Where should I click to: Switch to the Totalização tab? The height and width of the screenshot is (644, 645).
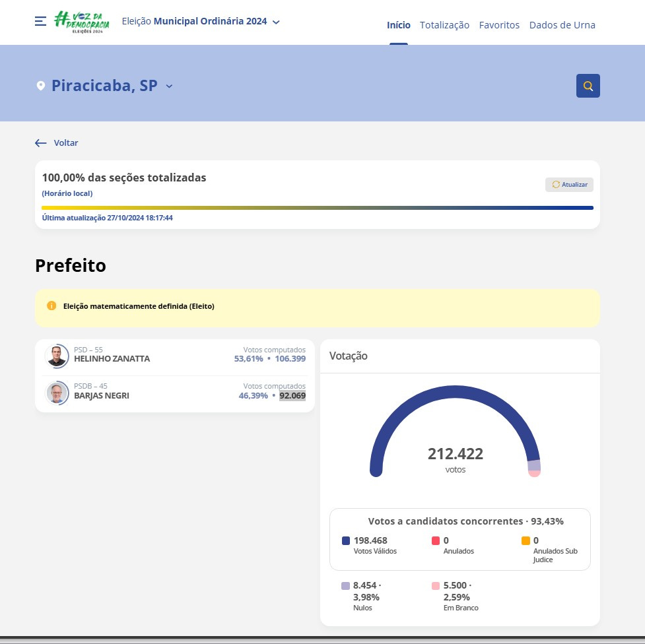(x=444, y=25)
